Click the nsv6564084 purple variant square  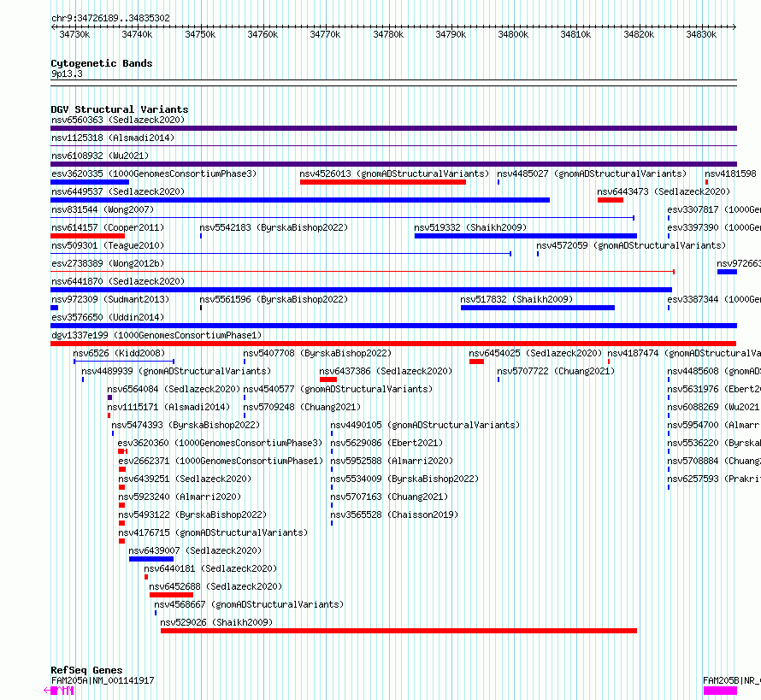109,397
